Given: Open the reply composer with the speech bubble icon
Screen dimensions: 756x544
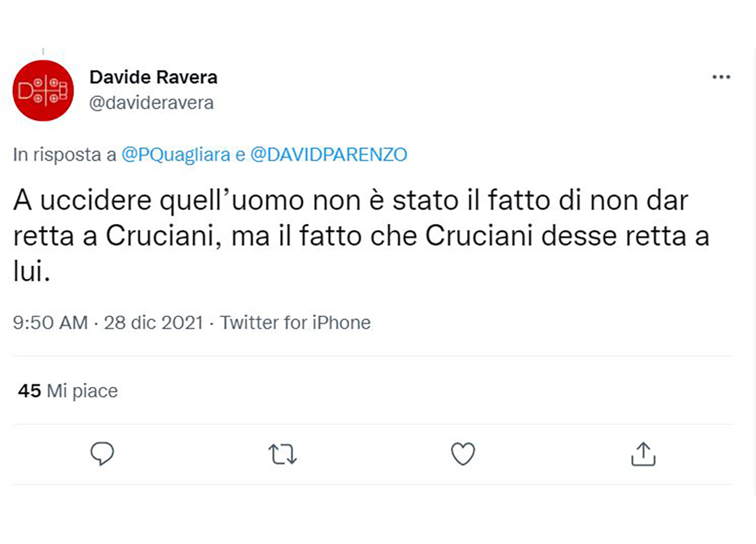Looking at the screenshot, I should point(103,454).
